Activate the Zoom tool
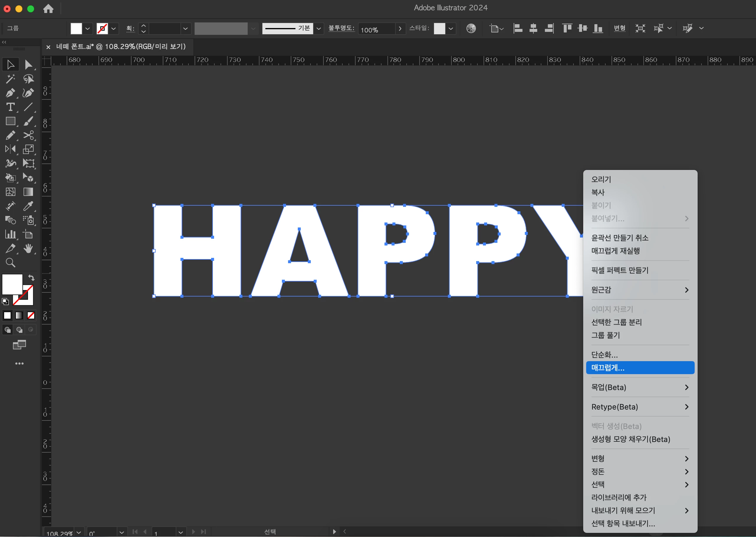756x537 pixels. click(10, 263)
